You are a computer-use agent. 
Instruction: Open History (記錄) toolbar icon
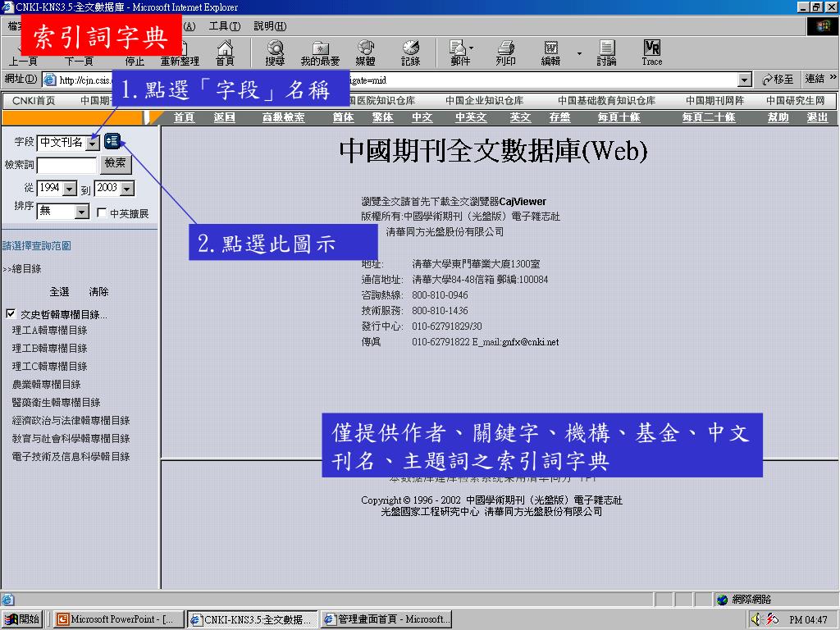tap(410, 53)
